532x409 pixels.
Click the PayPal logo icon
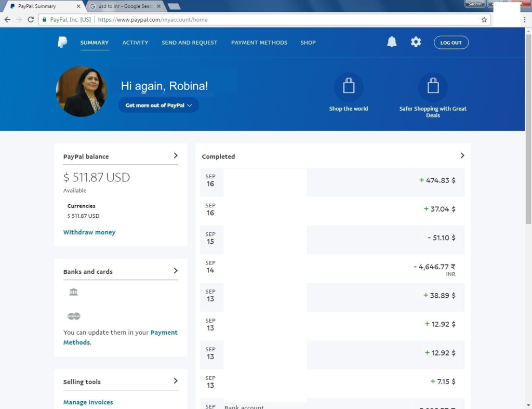[62, 43]
